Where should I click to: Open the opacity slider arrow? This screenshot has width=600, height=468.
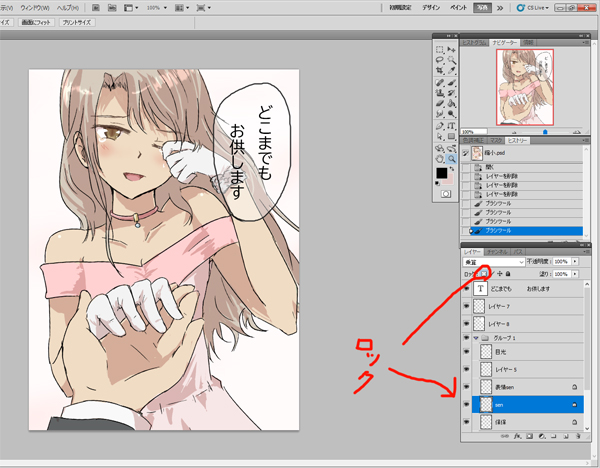(575, 262)
